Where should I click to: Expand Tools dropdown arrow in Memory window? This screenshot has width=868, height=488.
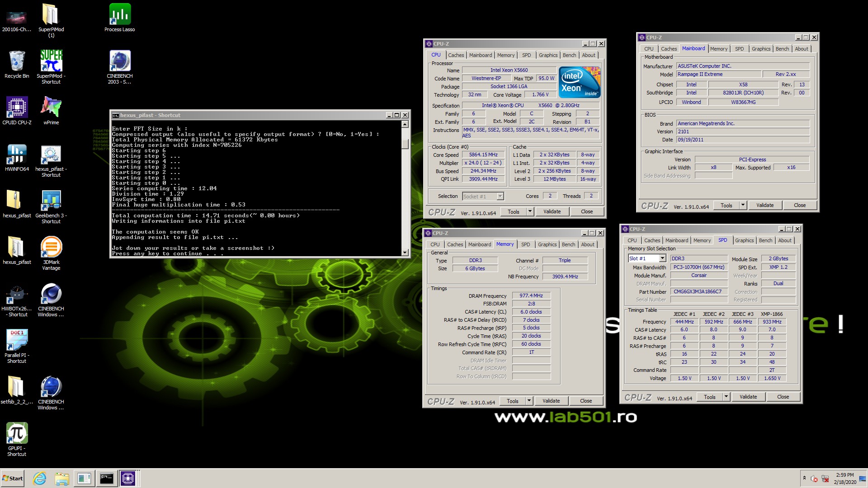(529, 401)
